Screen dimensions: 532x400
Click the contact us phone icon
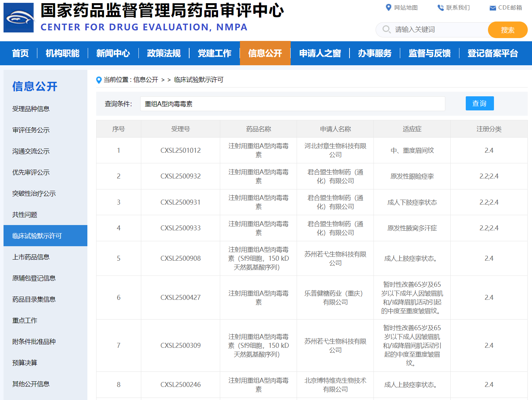pos(440,7)
